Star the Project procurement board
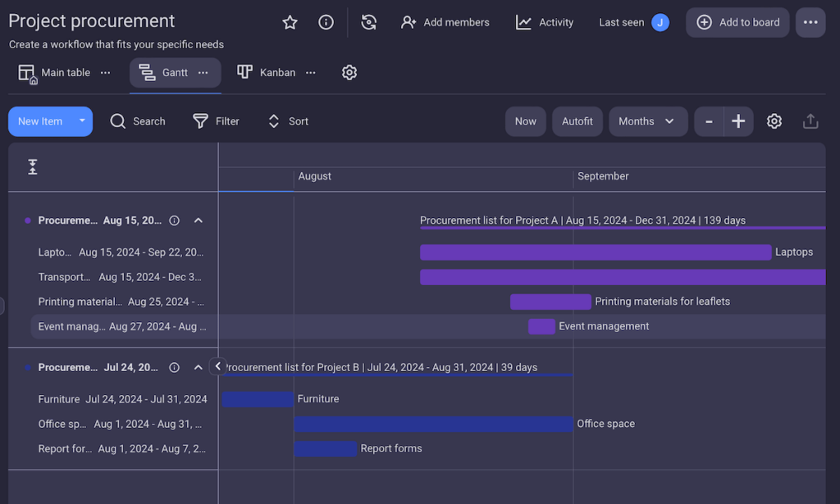Viewport: 840px width, 504px height. point(290,22)
